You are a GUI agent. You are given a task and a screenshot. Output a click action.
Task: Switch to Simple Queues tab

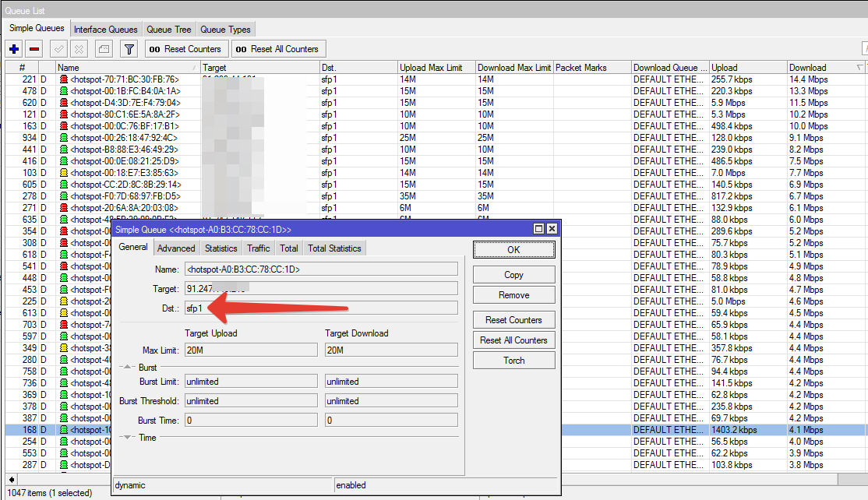(37, 28)
